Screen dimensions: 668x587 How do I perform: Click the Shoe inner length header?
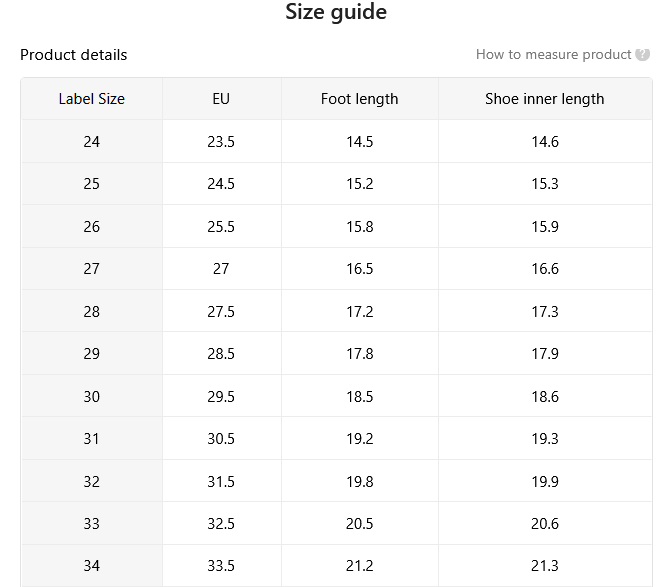545,99
